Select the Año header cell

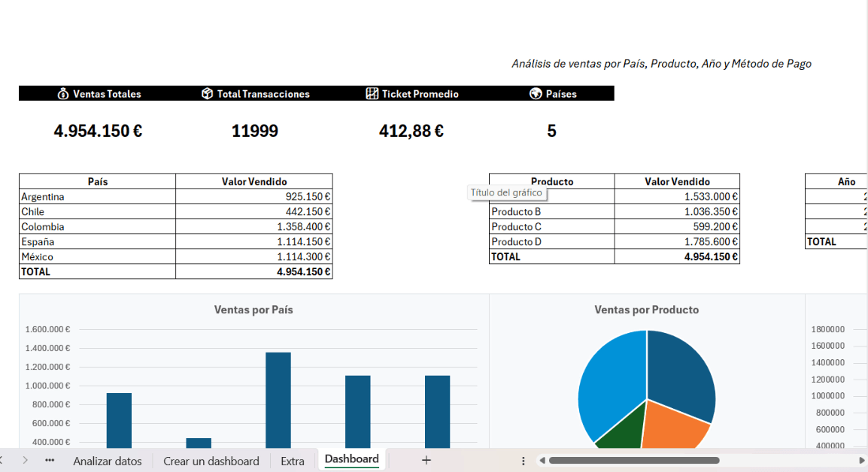click(836, 181)
